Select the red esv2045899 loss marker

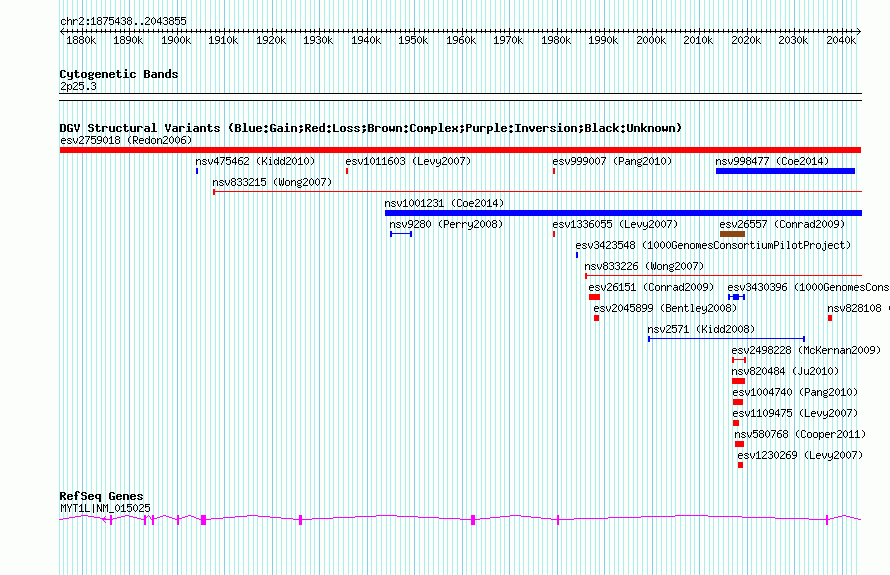(597, 318)
